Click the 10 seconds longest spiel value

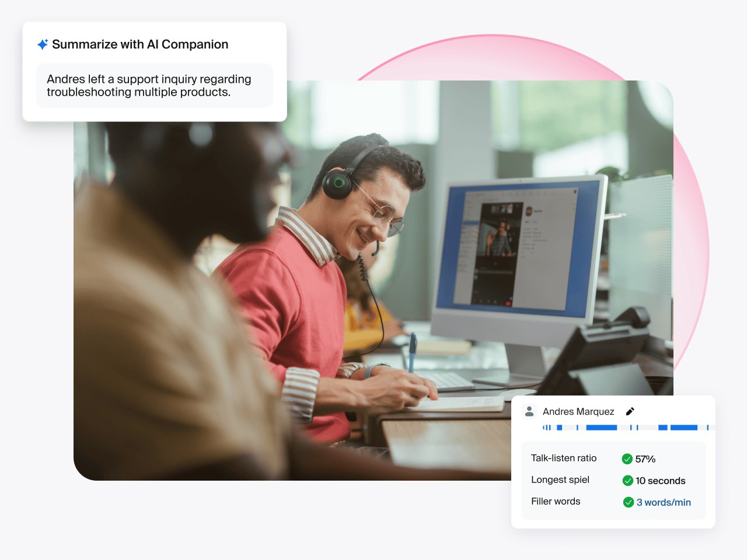click(x=661, y=481)
